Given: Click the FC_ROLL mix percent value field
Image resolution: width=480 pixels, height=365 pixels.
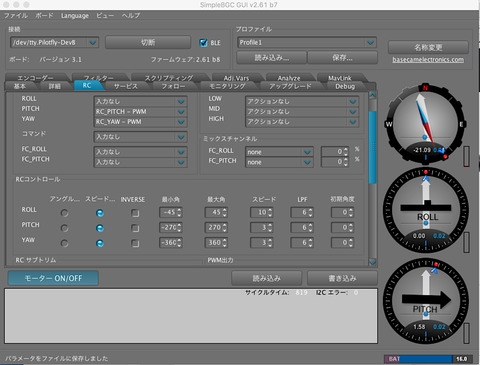Looking at the screenshot, I should [335, 152].
